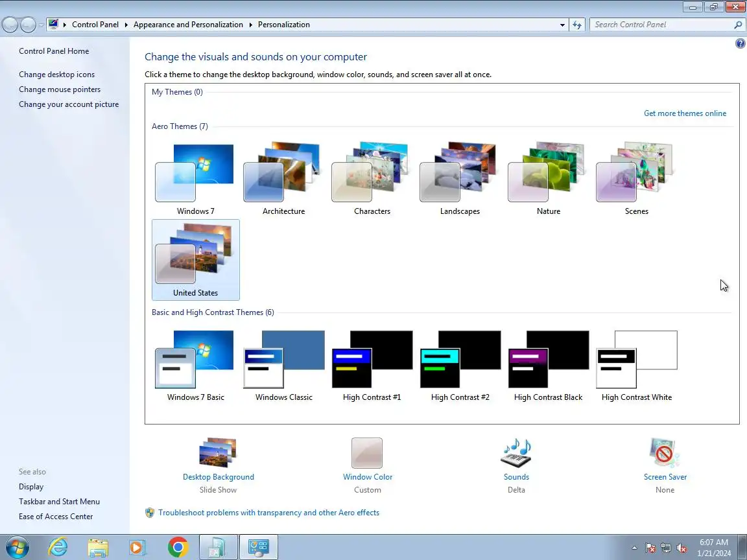Open Change mouse pointers
This screenshot has height=560, width=747.
click(60, 89)
